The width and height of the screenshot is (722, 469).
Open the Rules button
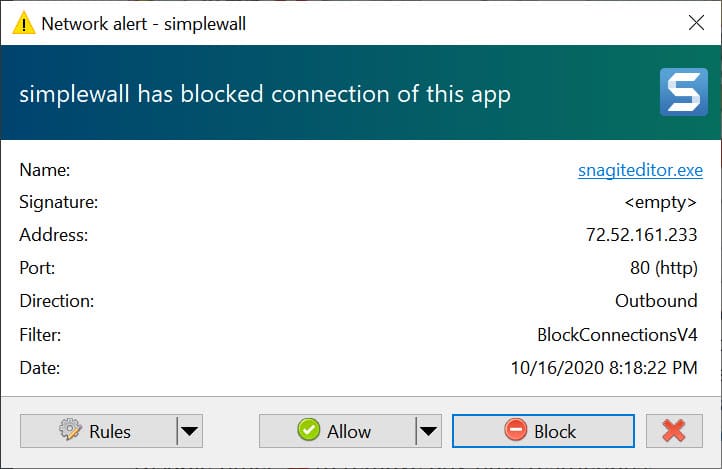pos(99,431)
